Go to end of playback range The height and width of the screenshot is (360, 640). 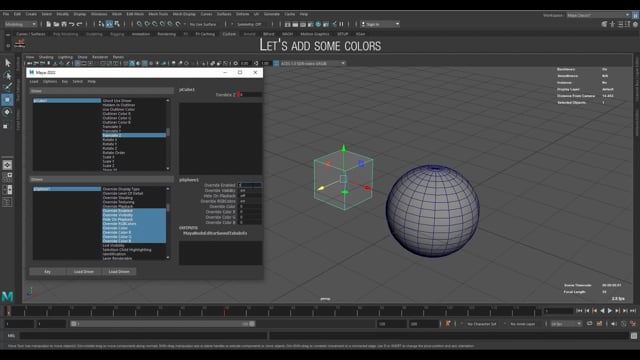pos(633,311)
